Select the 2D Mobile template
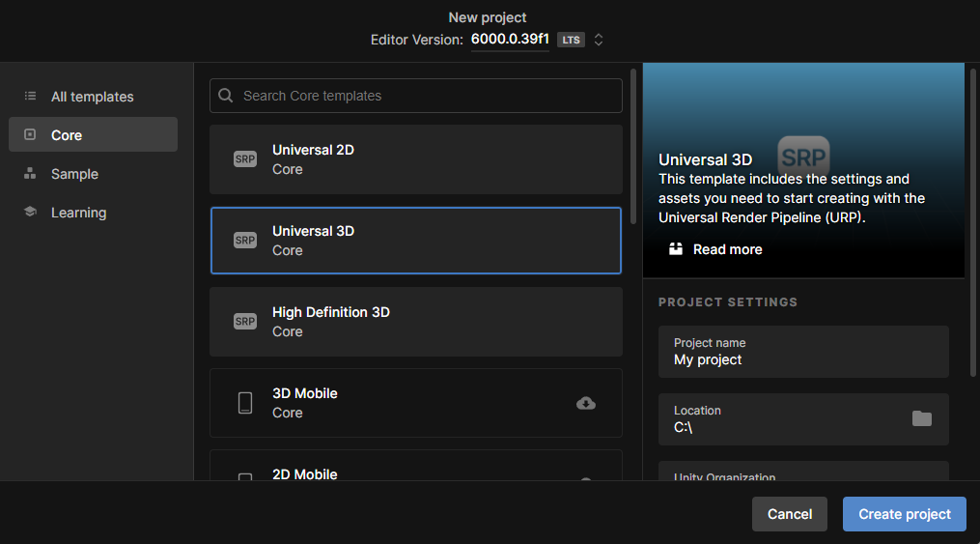 [415, 466]
